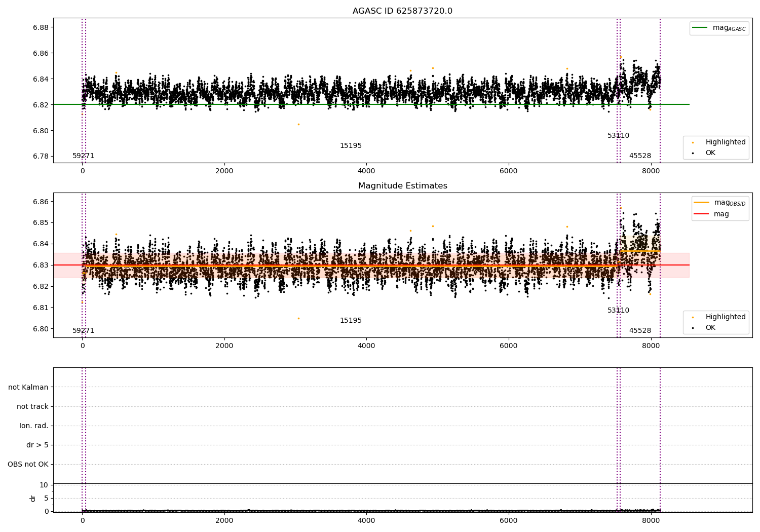Click the 'dr > 5' row label
The image size is (760, 532).
37,445
